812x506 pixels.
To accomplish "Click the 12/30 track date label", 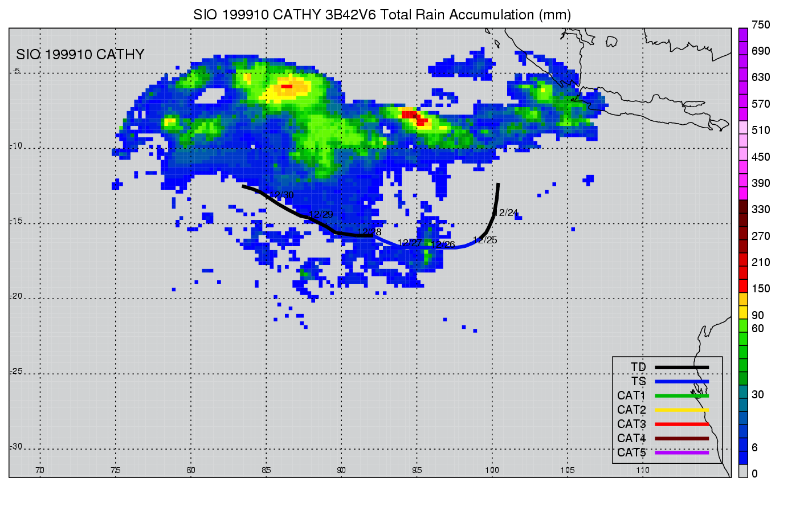I will click(281, 195).
